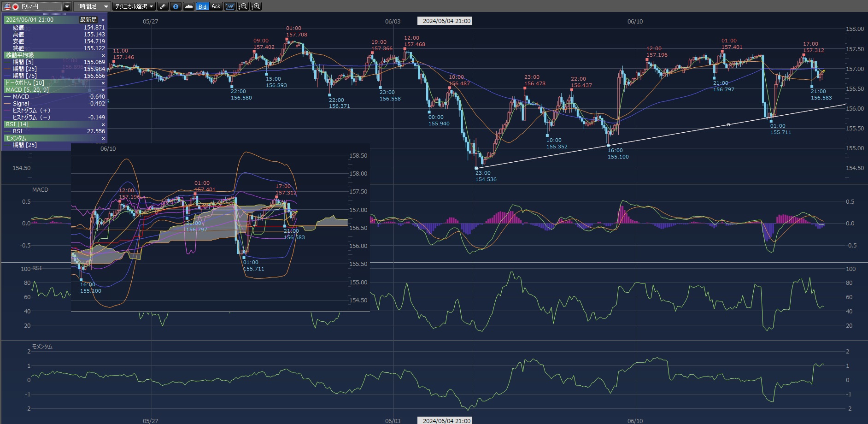Open the currency pair dropdown arrow
This screenshot has width=868, height=424.
tap(67, 6)
